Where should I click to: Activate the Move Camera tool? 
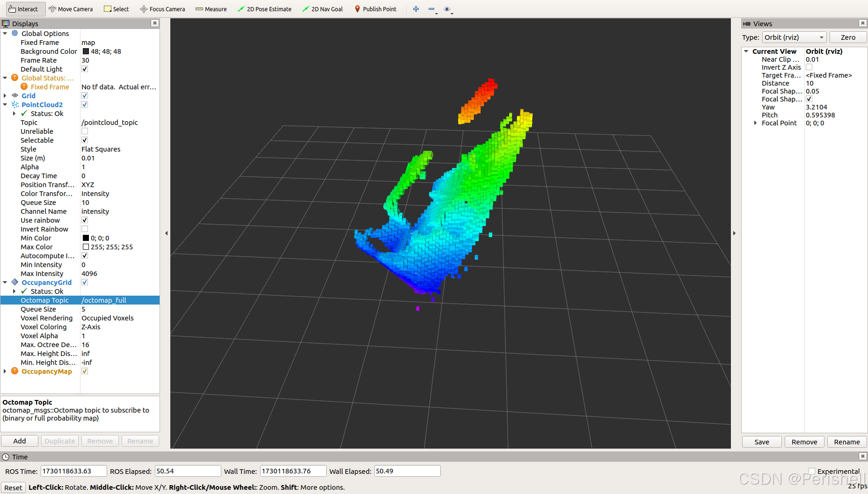click(x=71, y=9)
